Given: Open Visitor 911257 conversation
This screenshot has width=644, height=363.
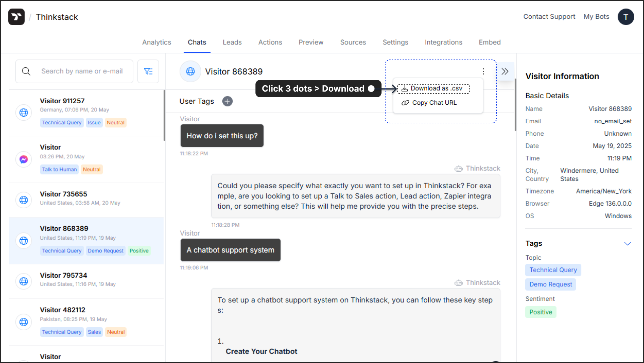Looking at the screenshot, I should [x=86, y=113].
